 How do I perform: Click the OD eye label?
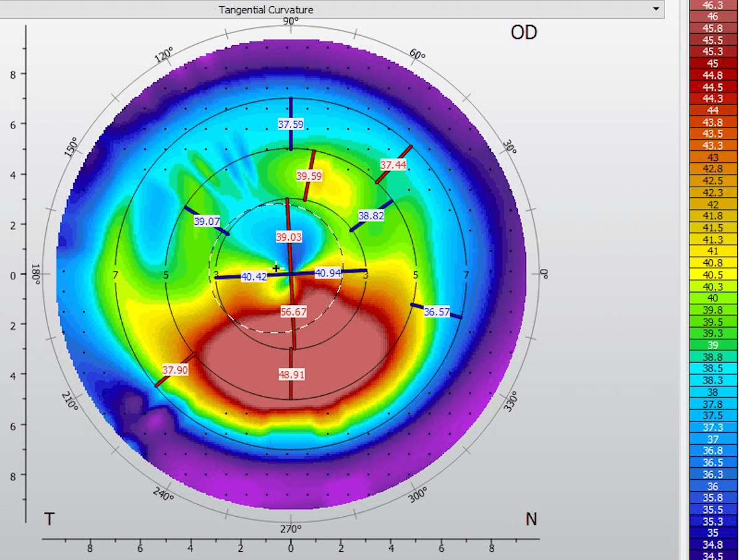point(524,32)
